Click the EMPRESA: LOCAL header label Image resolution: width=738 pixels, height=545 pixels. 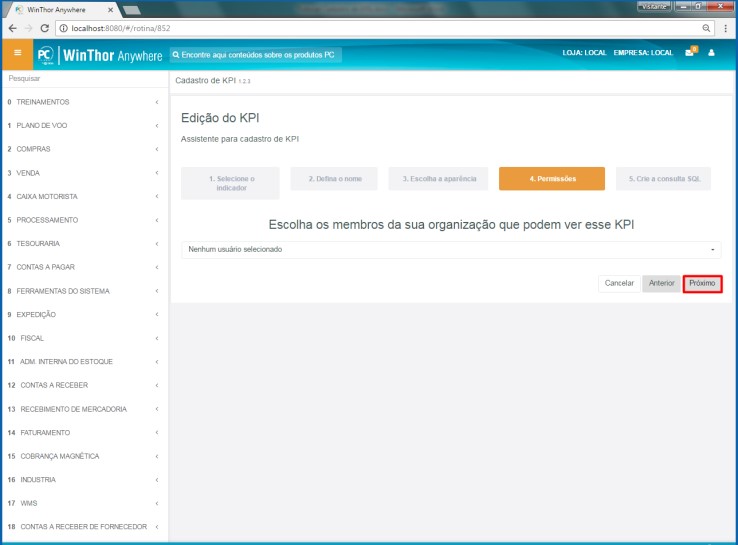643,53
